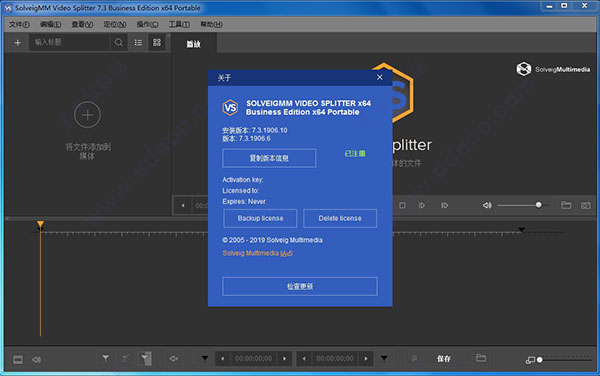Click the player previous-frame arrow button

[x=183, y=205]
